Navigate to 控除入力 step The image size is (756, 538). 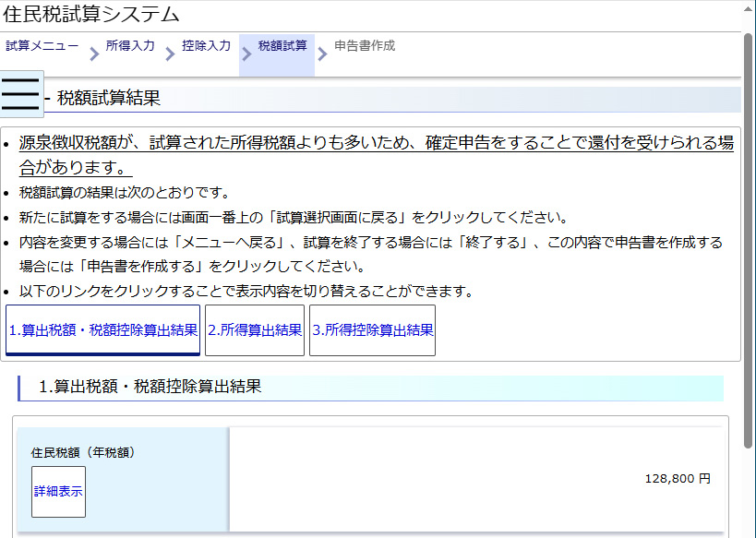click(x=206, y=45)
